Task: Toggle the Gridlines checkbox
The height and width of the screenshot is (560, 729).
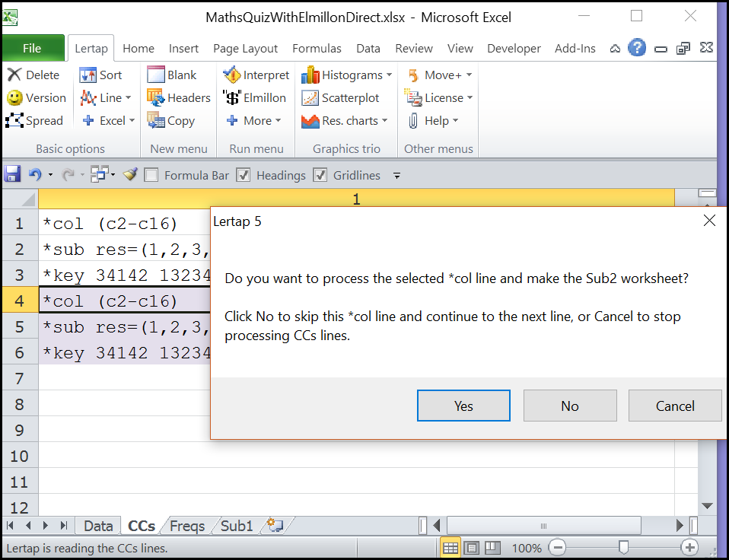Action: (x=320, y=175)
